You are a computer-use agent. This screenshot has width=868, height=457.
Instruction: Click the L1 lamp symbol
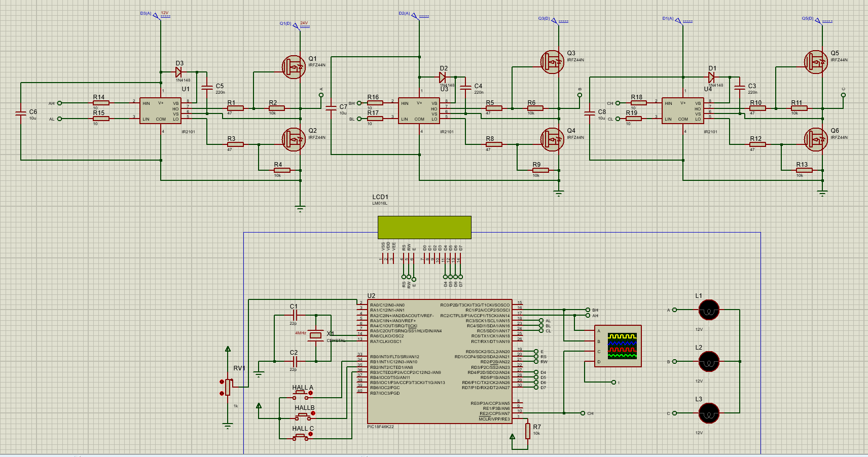709,310
